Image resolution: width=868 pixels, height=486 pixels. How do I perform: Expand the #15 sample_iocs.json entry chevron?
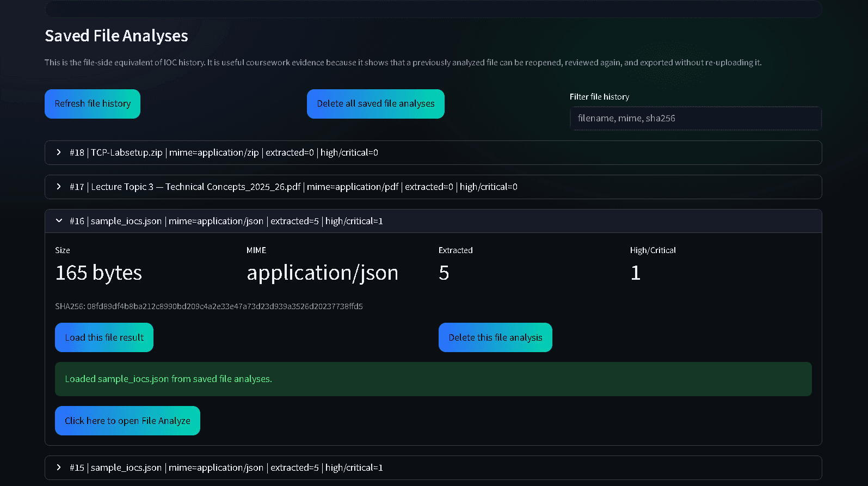tap(59, 467)
